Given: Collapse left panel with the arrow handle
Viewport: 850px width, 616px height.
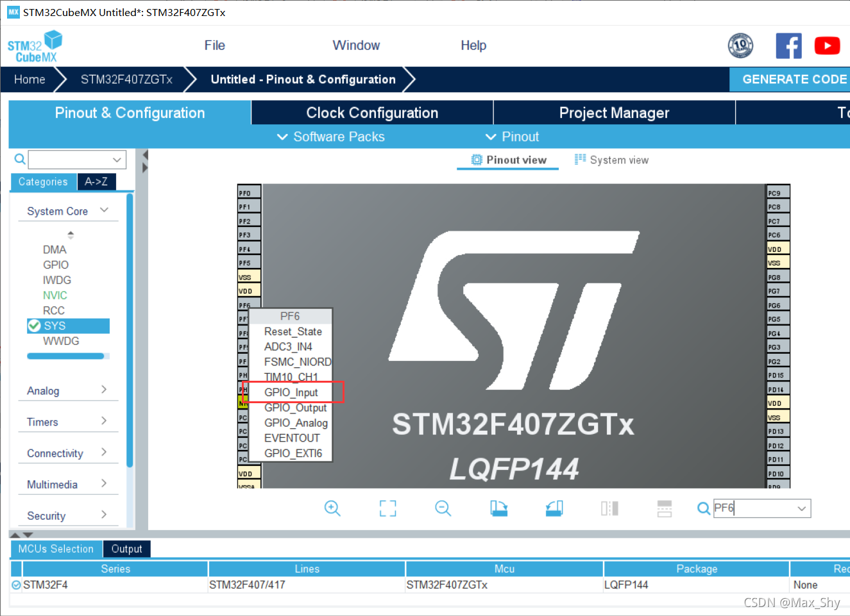Looking at the screenshot, I should coord(145,155).
